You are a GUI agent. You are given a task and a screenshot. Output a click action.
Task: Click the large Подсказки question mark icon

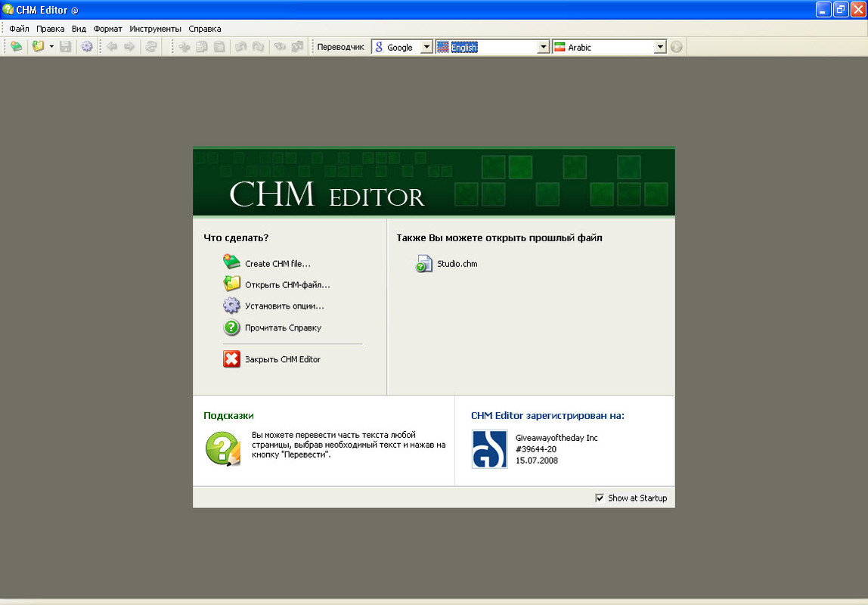(223, 448)
